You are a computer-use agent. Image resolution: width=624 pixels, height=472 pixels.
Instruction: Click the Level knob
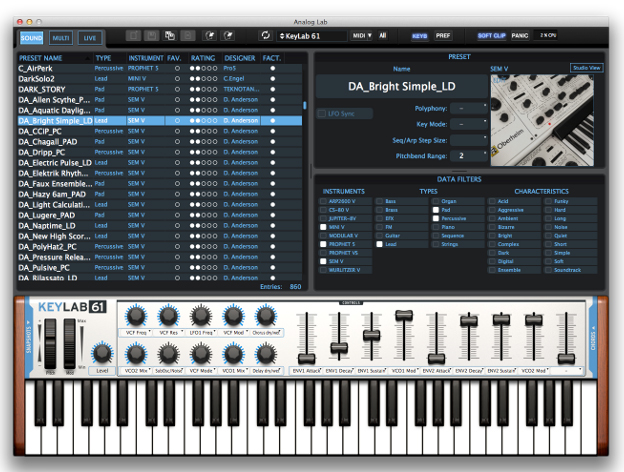tap(102, 352)
